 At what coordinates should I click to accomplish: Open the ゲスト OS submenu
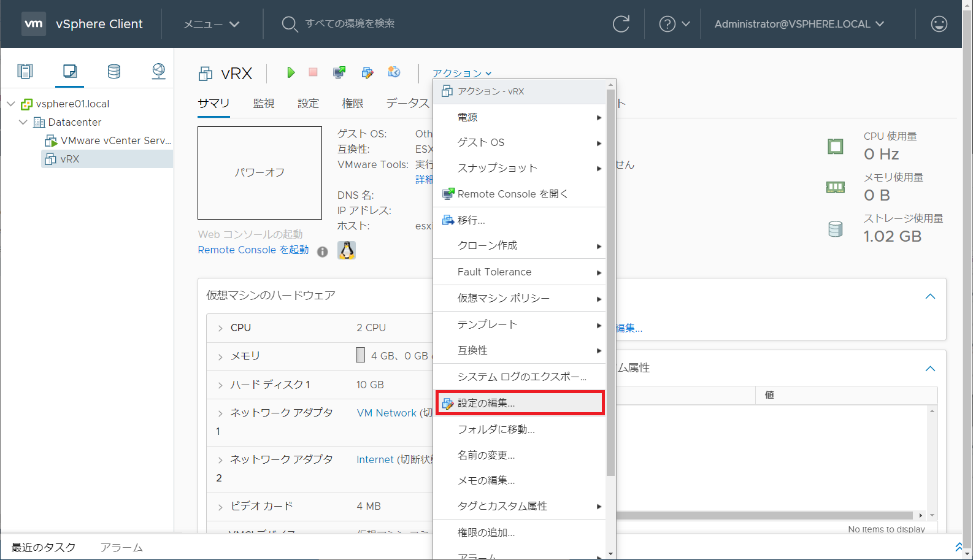point(520,142)
